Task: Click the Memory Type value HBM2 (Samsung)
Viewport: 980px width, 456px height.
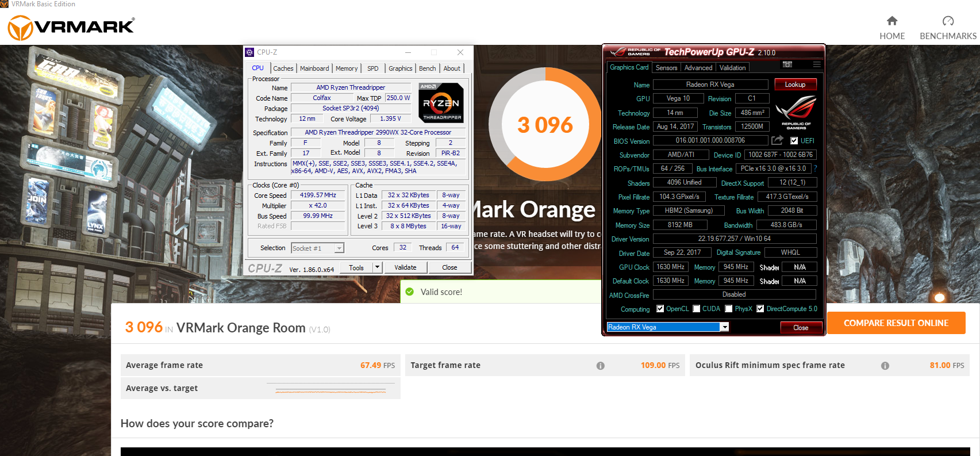Action: pyautogui.click(x=689, y=210)
